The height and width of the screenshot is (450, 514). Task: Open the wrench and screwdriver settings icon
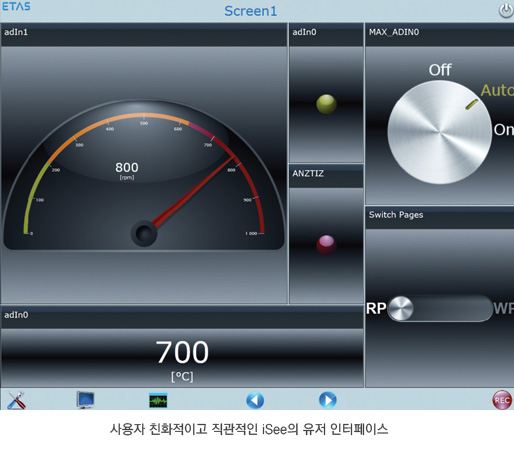click(16, 400)
